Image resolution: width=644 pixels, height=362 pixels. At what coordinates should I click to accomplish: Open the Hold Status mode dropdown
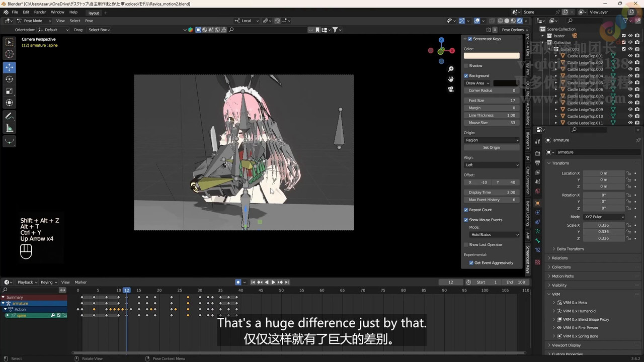pyautogui.click(x=494, y=235)
